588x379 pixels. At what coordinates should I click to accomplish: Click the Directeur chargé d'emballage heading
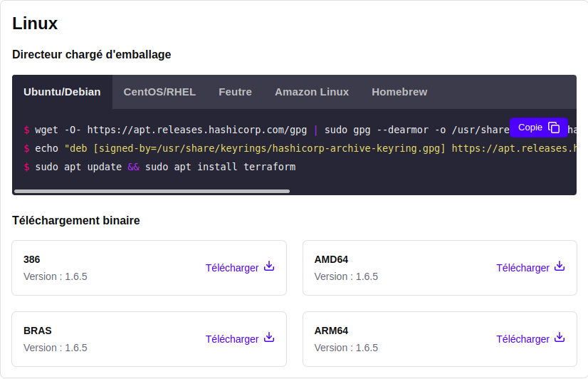(x=92, y=54)
